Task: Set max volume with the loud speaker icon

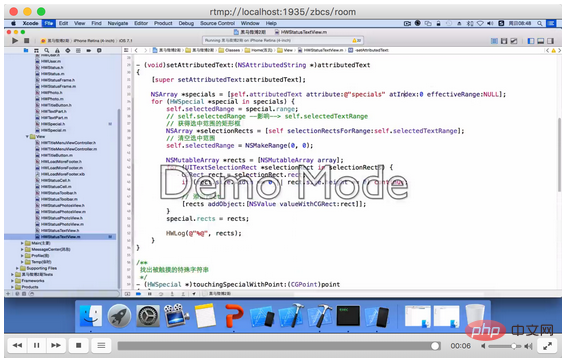Action: click(528, 346)
